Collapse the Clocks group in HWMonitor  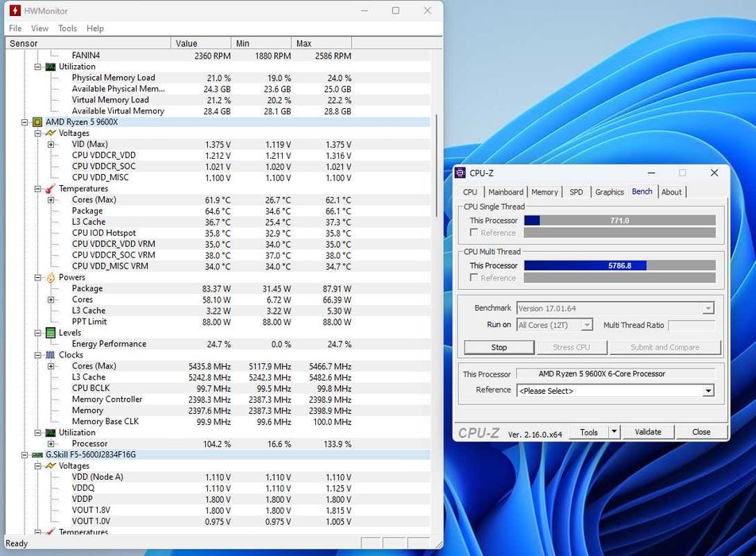37,355
